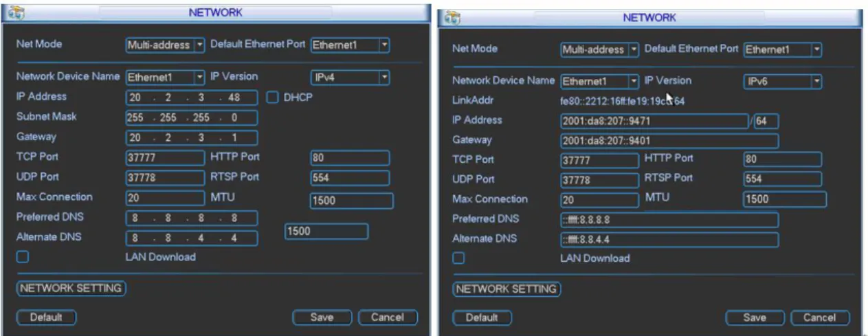Click IPv6 Gateway field 2001:da8:207::9401
The height and width of the screenshot is (336, 868).
669,141
